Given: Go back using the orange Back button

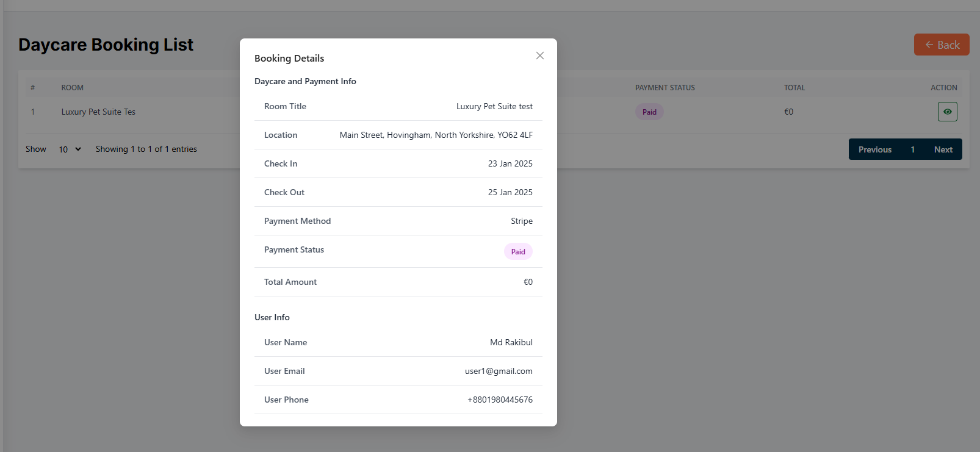Looking at the screenshot, I should pyautogui.click(x=941, y=45).
